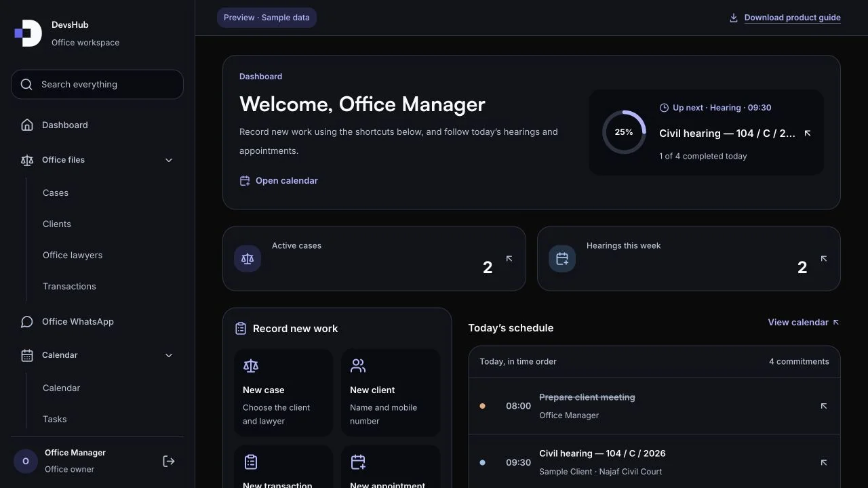Screen dimensions: 868x488
Task: Click the sidebar Calendar section icon
Action: point(27,355)
